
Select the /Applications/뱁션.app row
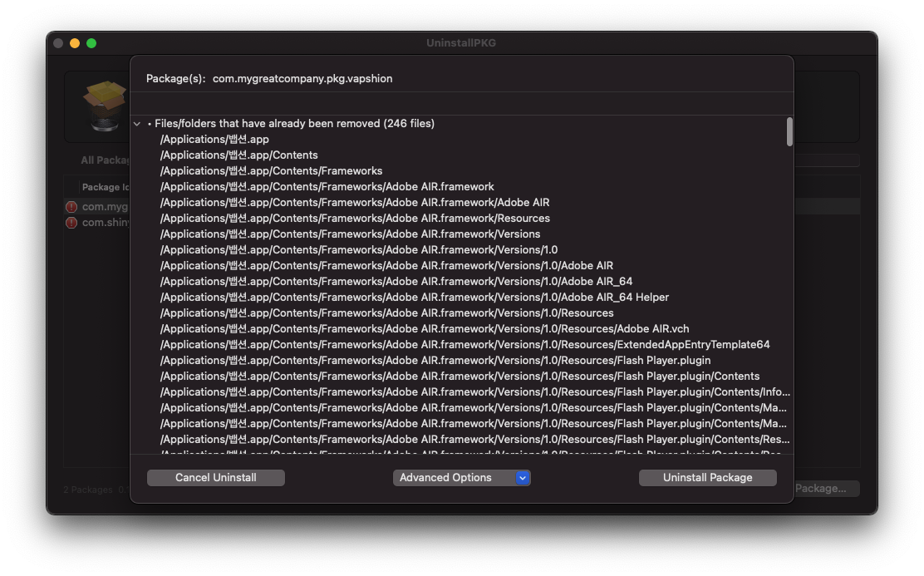460,139
